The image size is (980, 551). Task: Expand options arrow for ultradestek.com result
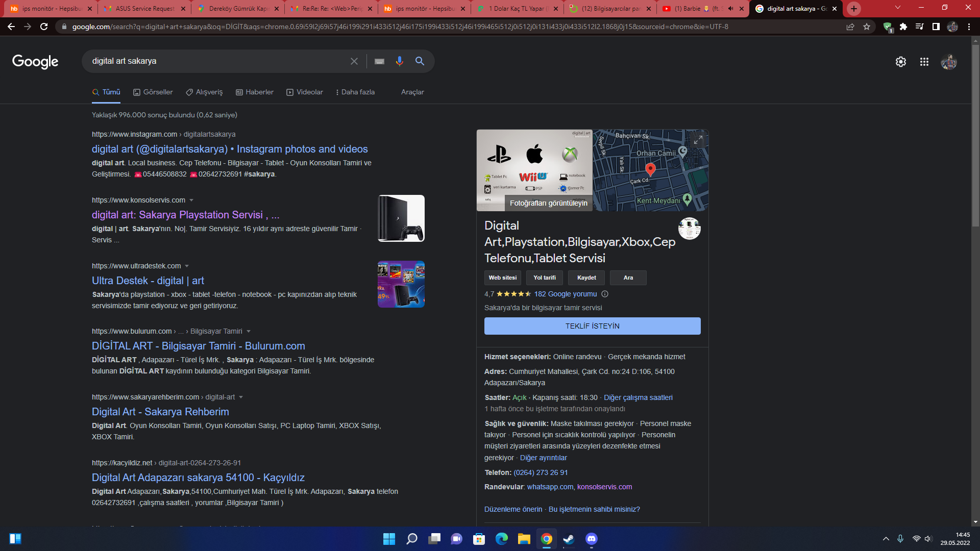tap(187, 266)
